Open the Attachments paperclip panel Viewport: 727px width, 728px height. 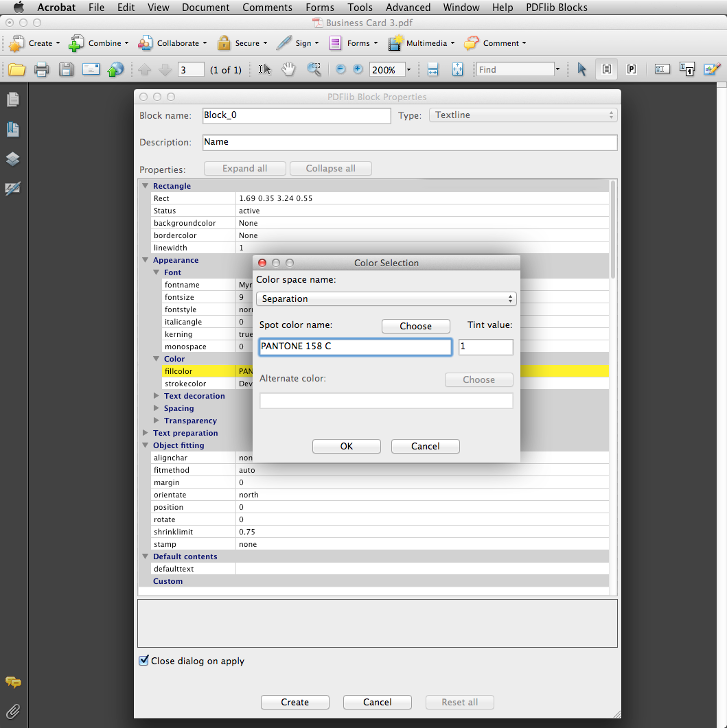pos(13,712)
